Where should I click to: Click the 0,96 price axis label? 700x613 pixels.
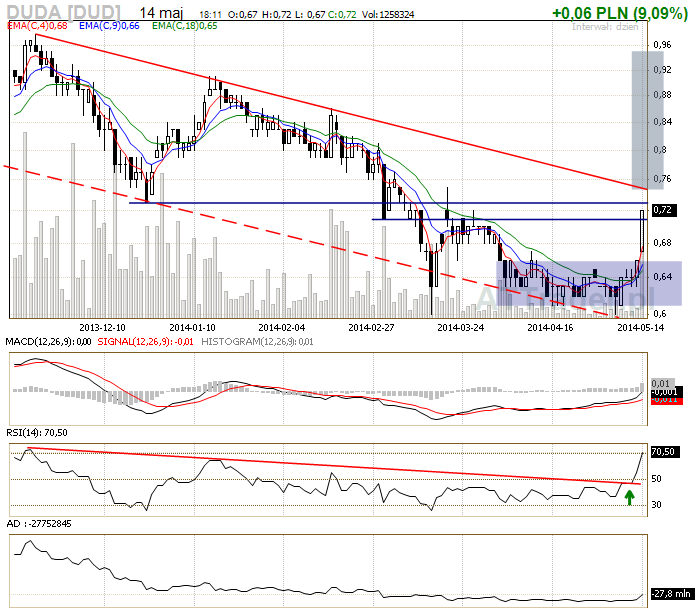(x=662, y=45)
